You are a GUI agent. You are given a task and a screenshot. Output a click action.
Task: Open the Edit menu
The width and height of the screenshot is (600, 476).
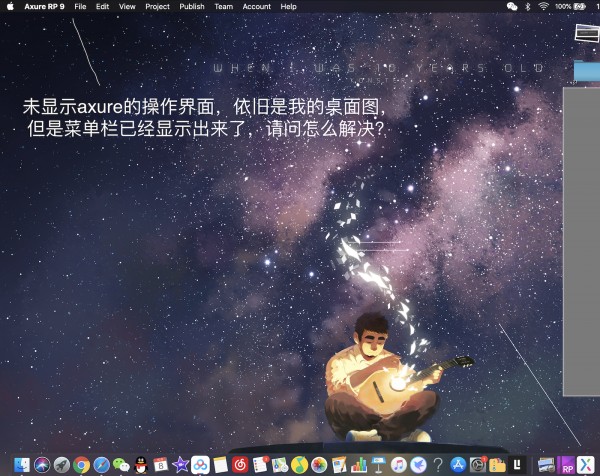pyautogui.click(x=102, y=7)
